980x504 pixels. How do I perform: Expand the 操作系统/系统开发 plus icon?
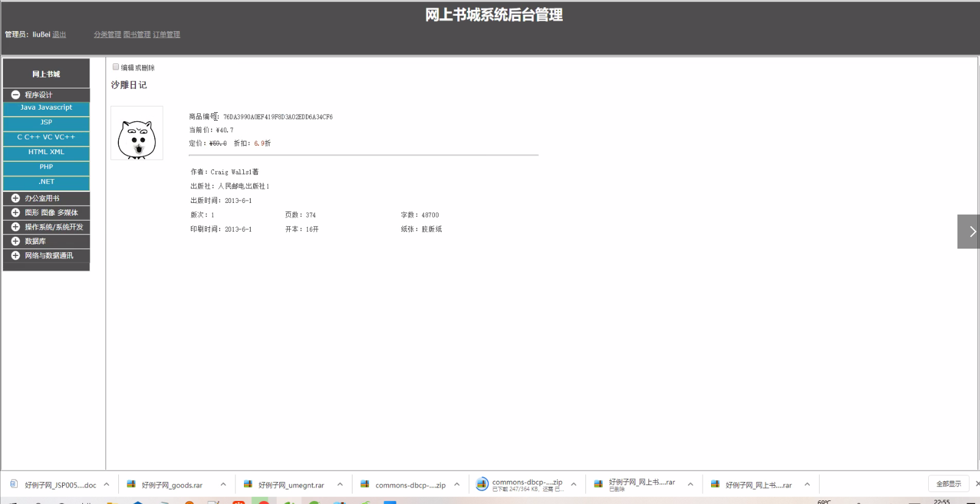click(16, 227)
